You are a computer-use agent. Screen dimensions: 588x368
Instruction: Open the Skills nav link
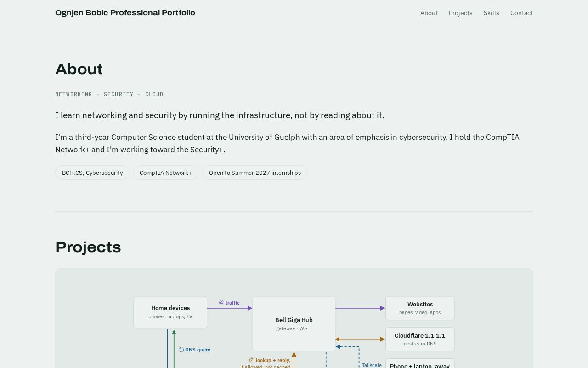491,13
